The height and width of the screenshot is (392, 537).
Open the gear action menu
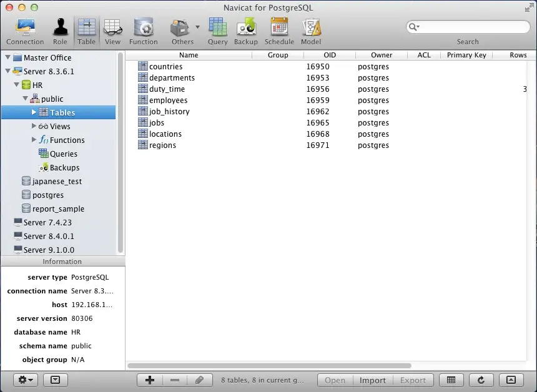26,380
